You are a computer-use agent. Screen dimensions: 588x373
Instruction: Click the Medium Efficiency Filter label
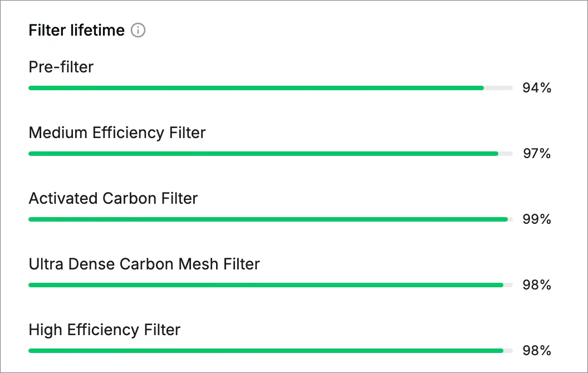117,132
